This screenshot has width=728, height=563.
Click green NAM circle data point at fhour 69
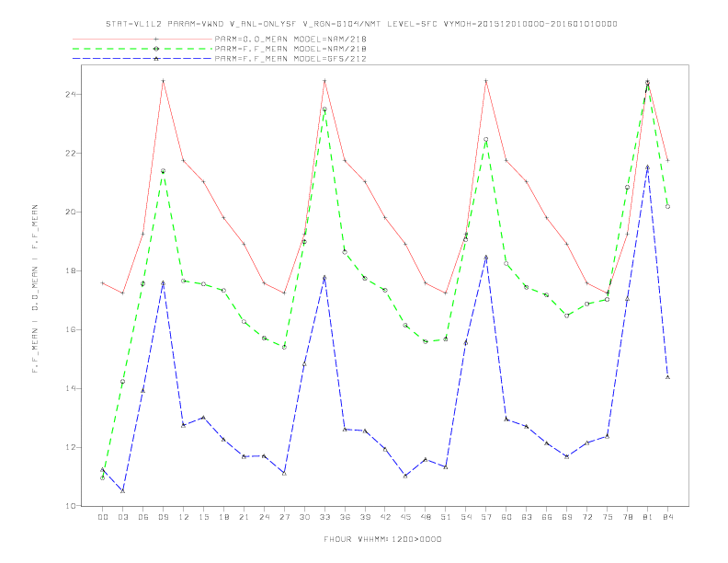(567, 316)
